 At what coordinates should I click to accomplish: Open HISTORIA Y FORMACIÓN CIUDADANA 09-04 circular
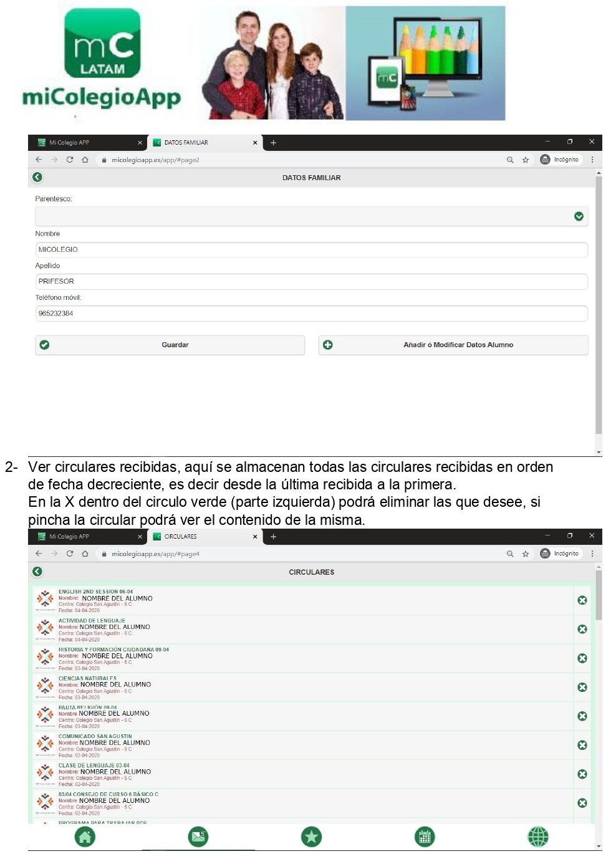(303, 658)
